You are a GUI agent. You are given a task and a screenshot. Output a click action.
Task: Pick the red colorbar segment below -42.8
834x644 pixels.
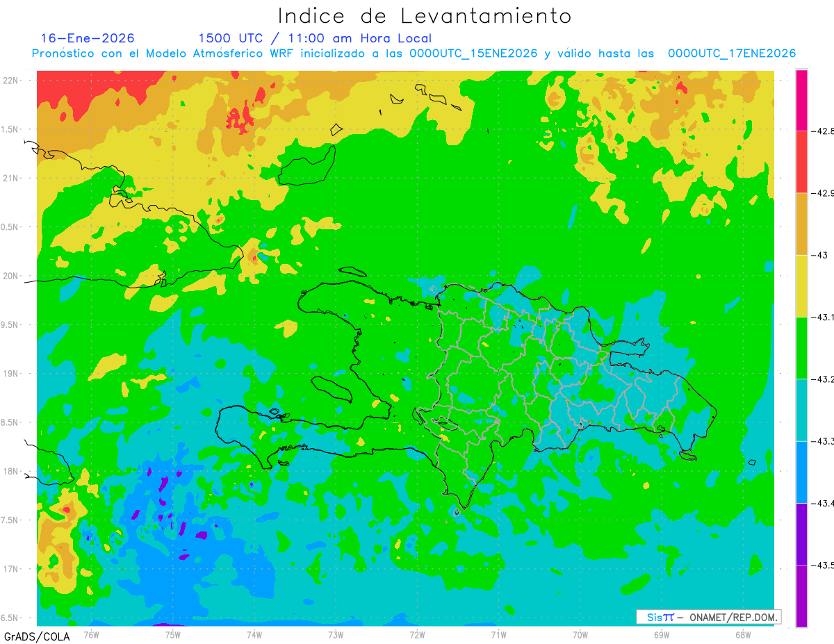pyautogui.click(x=801, y=162)
